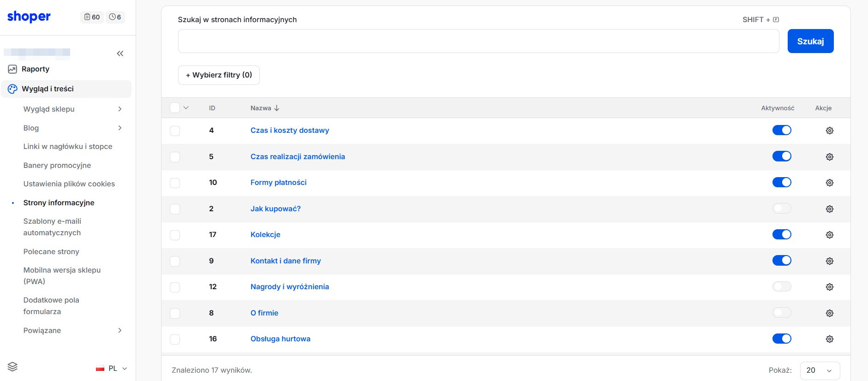Viewport: 868px width, 381px height.
Task: Disable activity for Czas i koszty dostawy
Action: (x=782, y=130)
